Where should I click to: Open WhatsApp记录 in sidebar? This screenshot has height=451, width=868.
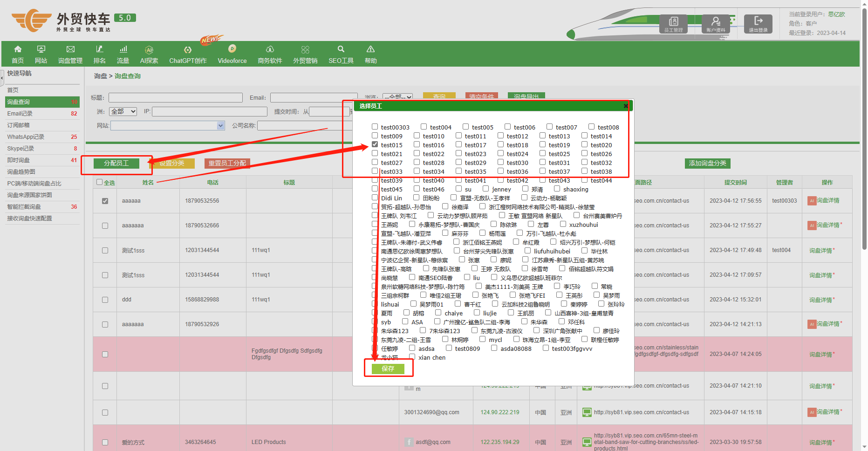(42, 137)
